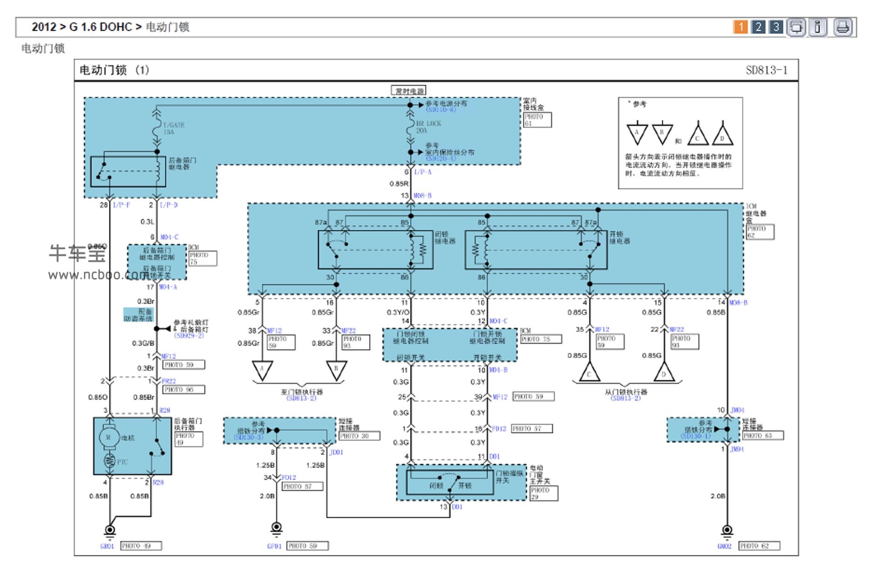The width and height of the screenshot is (871, 588).
Task: Click the JM04 connector at pin 10
Action: (x=738, y=410)
